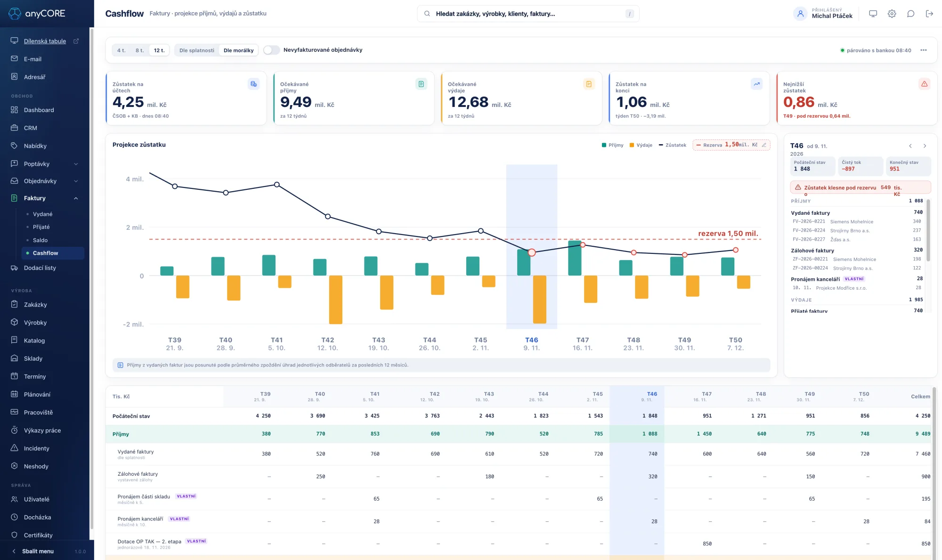
Task: Open the monitor display icon in header
Action: tap(873, 14)
